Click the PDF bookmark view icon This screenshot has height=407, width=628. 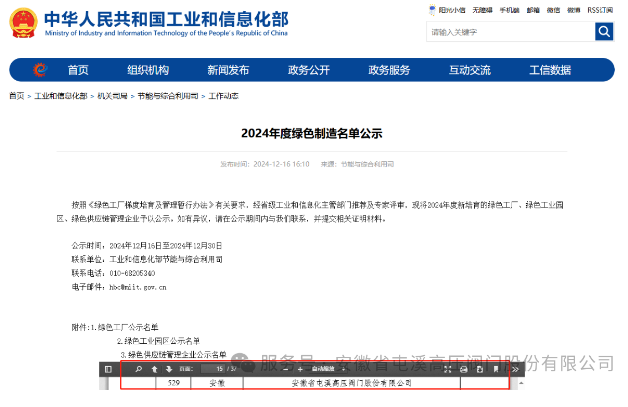tap(495, 369)
